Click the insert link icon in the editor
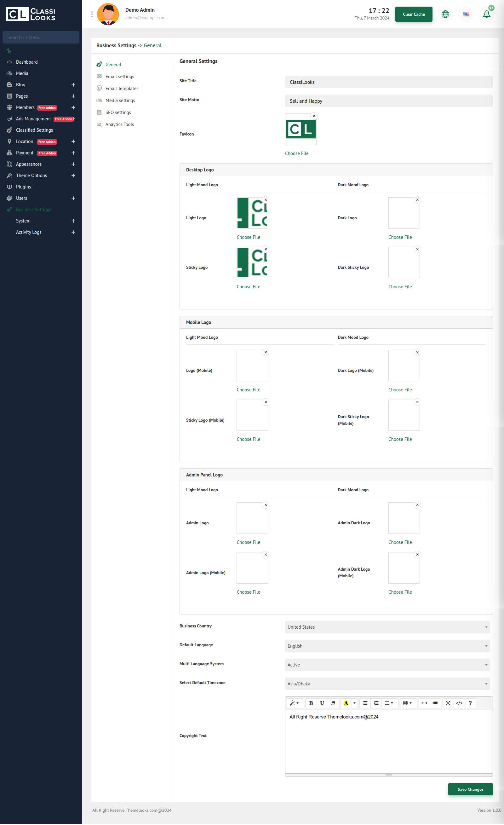The width and height of the screenshot is (504, 825). (424, 703)
